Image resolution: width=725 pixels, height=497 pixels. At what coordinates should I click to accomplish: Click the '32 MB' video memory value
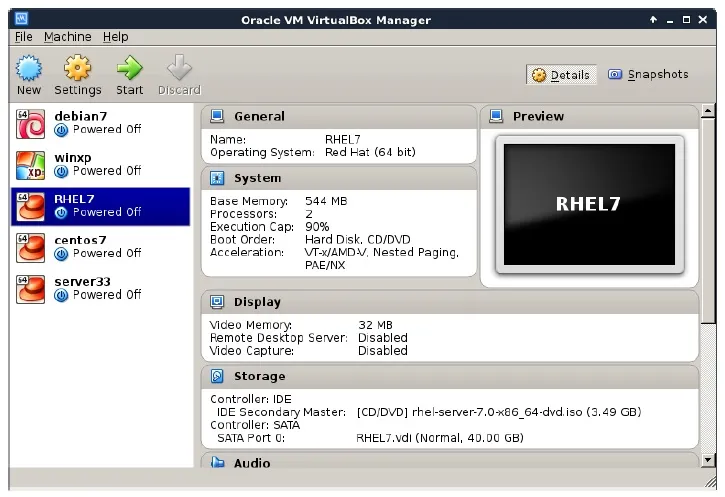tap(375, 325)
